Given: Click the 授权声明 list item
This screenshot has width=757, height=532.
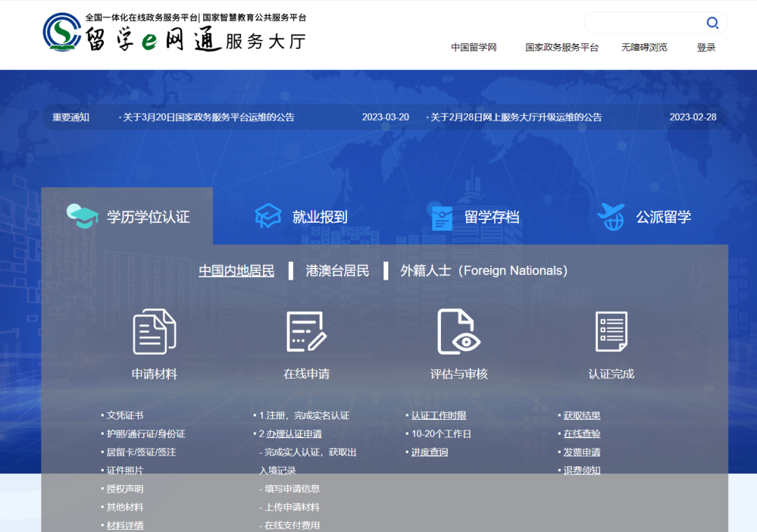Looking at the screenshot, I should pyautogui.click(x=125, y=489).
